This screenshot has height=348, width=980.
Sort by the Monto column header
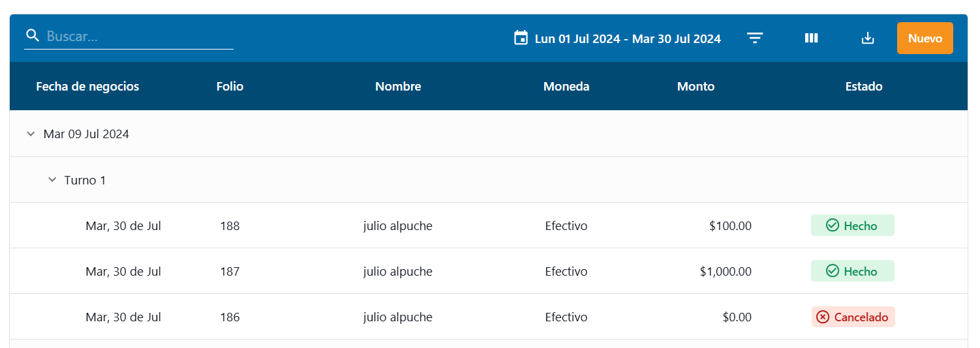click(696, 86)
